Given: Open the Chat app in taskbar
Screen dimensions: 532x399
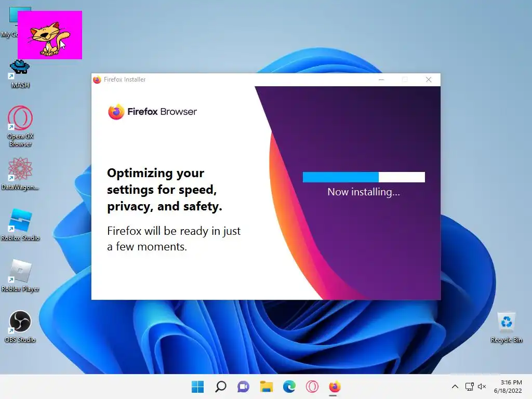Looking at the screenshot, I should [x=243, y=387].
